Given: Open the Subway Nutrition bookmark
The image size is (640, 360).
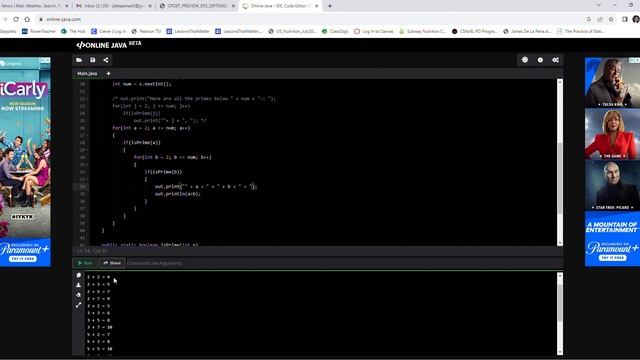Looking at the screenshot, I should coord(422,31).
